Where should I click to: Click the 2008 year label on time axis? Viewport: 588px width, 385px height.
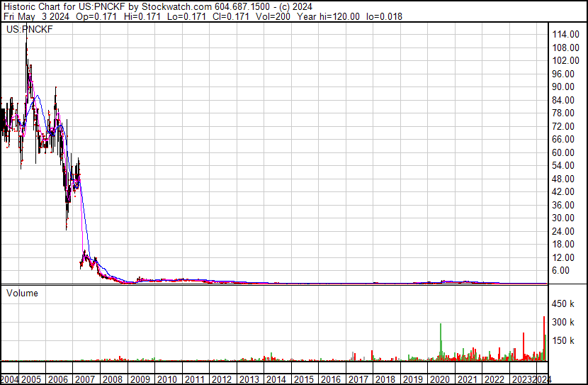coord(113,379)
